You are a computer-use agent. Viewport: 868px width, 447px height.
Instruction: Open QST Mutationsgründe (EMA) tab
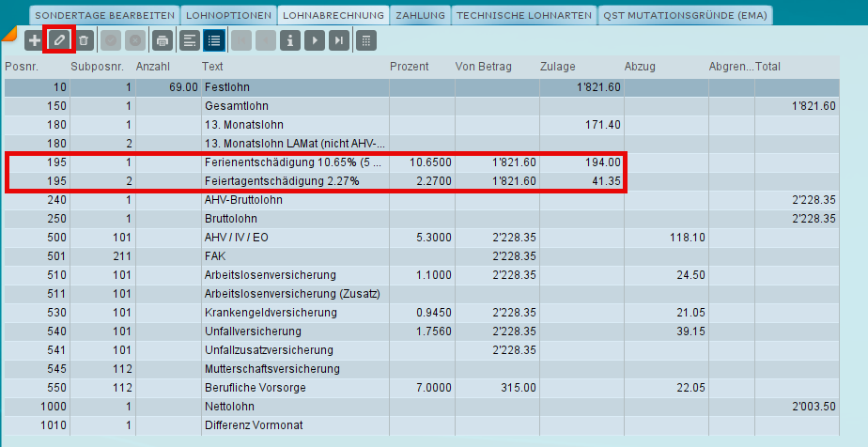tap(685, 15)
